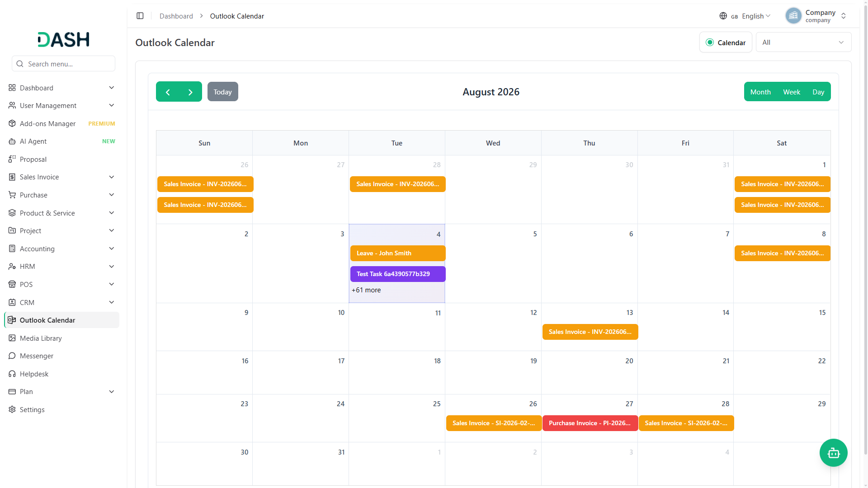This screenshot has width=868, height=488.
Task: Click the Today button
Action: (x=223, y=92)
